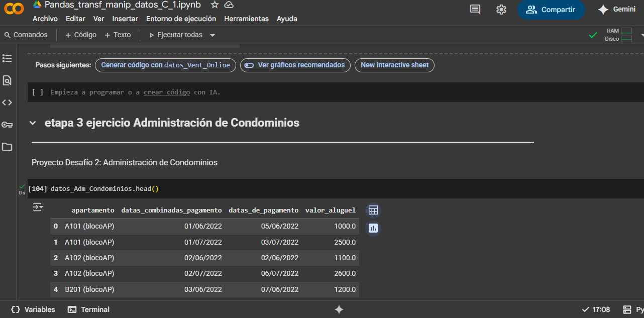
Task: Run cell 104 via its execution counter
Action: [x=38, y=189]
